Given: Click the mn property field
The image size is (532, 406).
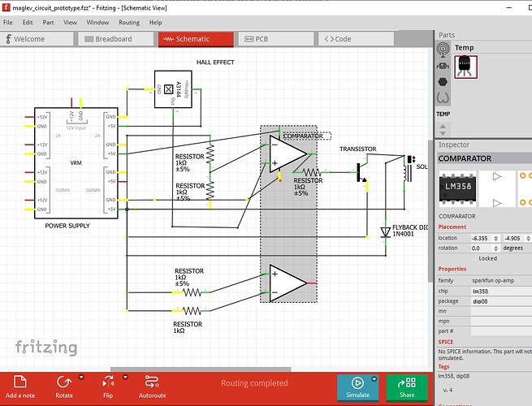Looking at the screenshot, I should tap(501, 311).
